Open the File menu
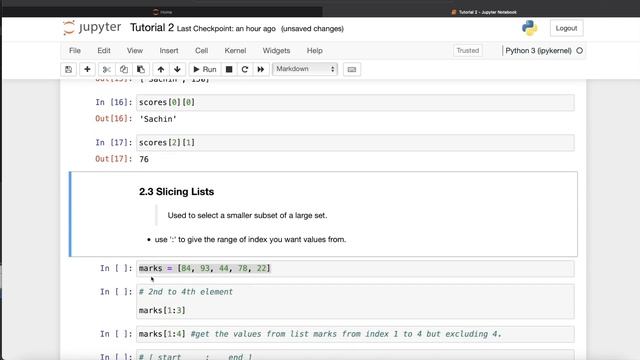Image resolution: width=640 pixels, height=360 pixels. [75, 51]
